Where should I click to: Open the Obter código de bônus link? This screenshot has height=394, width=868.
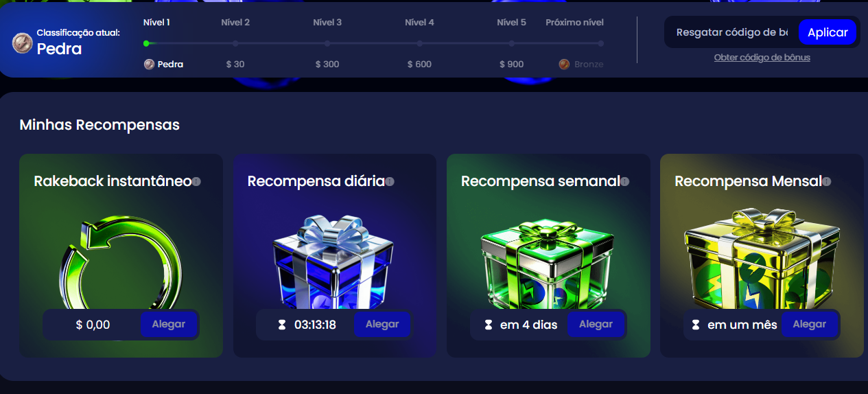click(x=762, y=58)
